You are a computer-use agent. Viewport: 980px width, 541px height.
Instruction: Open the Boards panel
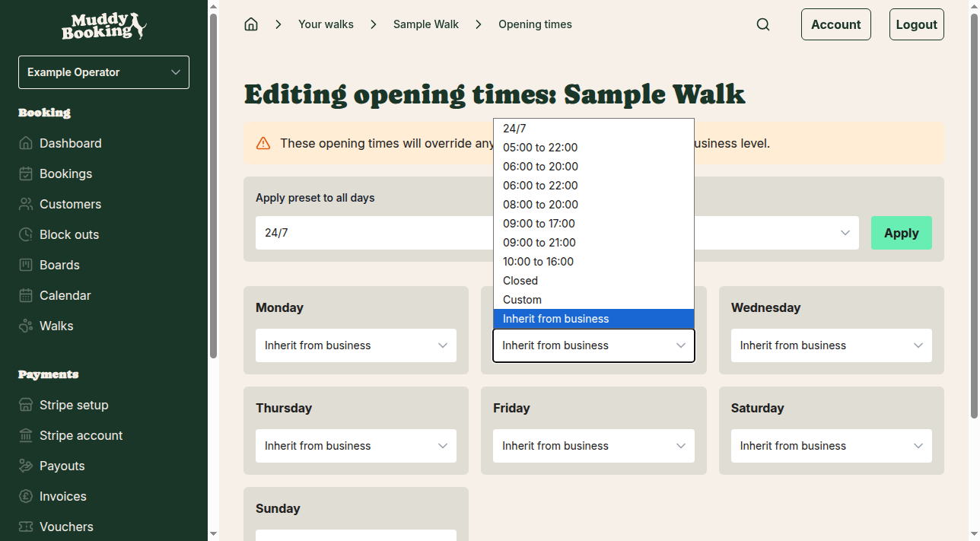pos(58,265)
